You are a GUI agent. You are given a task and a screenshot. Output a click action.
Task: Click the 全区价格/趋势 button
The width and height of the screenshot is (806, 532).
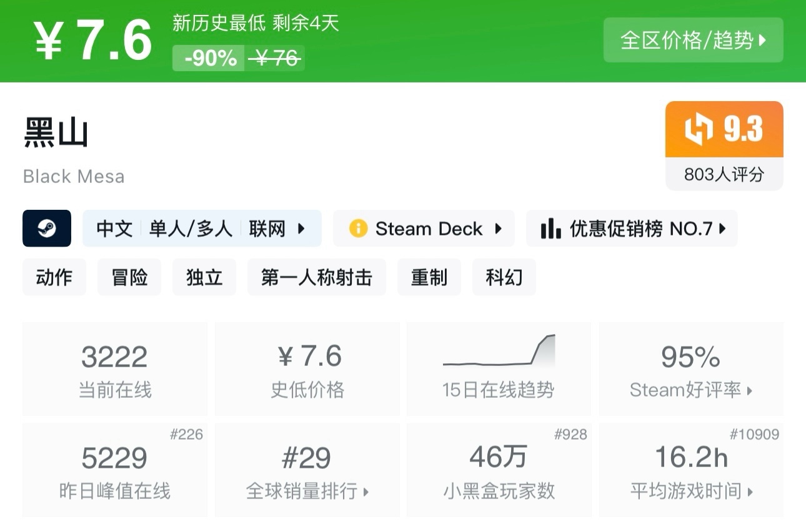click(x=693, y=39)
